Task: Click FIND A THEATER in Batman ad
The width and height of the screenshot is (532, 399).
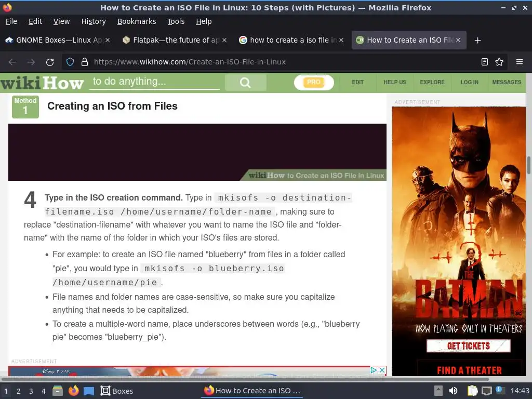Action: 469,370
